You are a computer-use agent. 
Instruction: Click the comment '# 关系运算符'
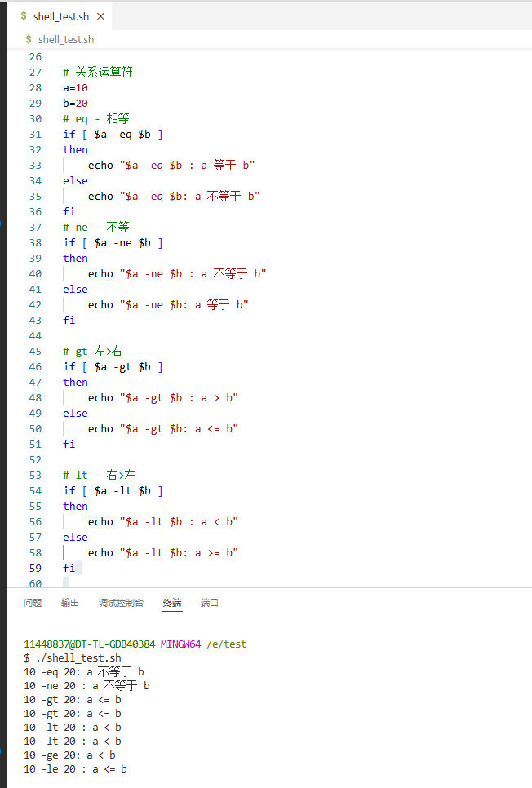click(98, 73)
